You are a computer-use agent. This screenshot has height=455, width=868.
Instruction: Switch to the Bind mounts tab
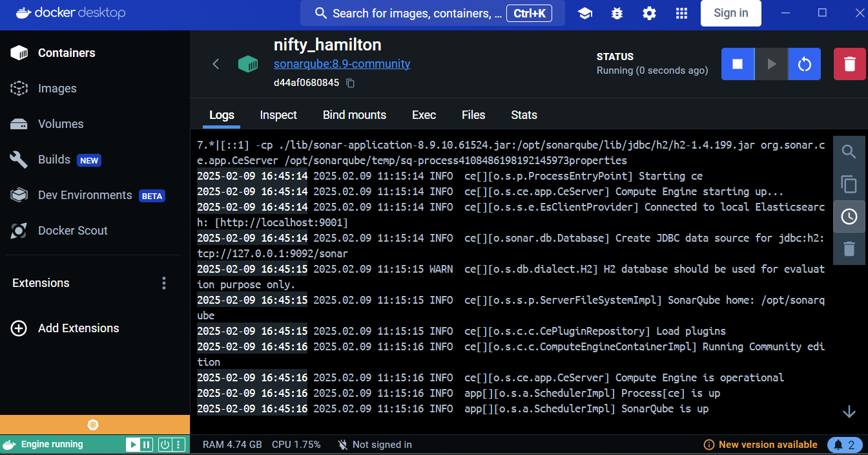355,115
